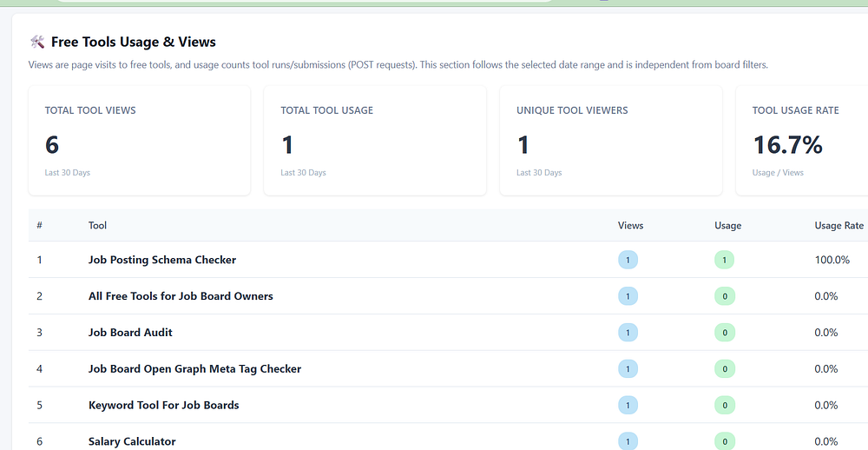
Task: Click usage badge for Job Posting Schema Checker
Action: tap(725, 260)
